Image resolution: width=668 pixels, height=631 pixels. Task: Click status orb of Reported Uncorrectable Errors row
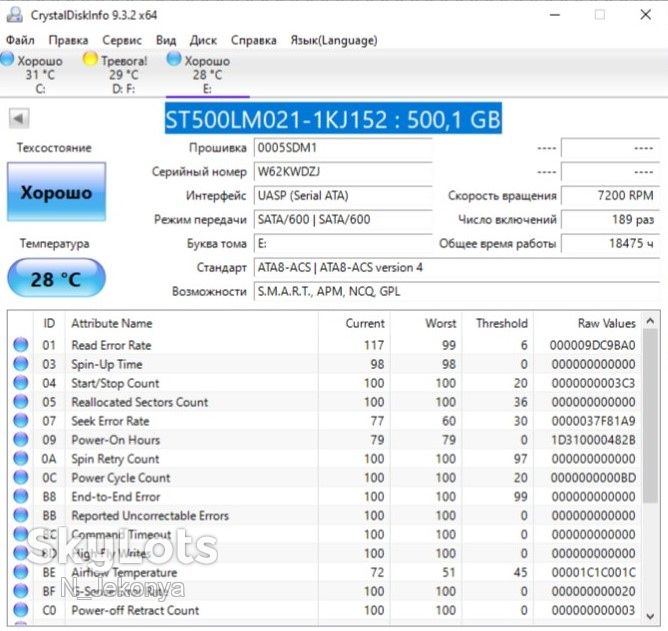point(20,515)
